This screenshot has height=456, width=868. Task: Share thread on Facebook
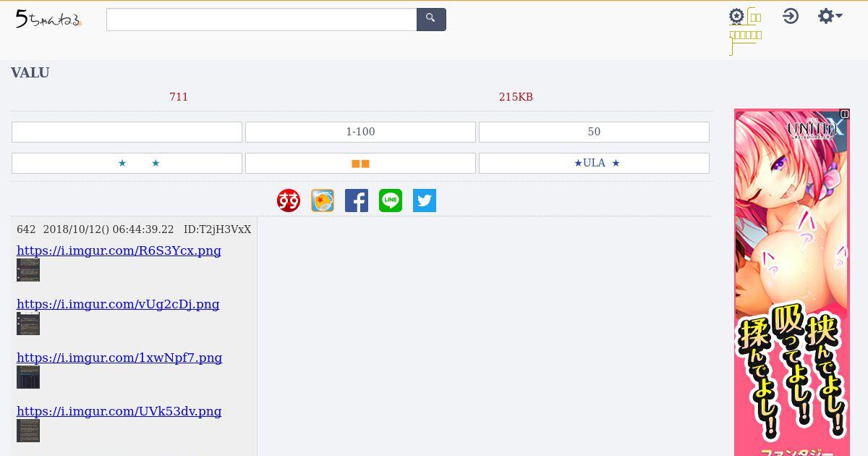(357, 200)
